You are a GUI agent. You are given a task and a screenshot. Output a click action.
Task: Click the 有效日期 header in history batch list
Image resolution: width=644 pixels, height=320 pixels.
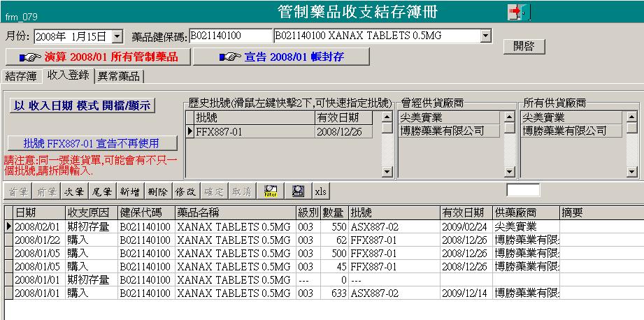[x=344, y=118]
